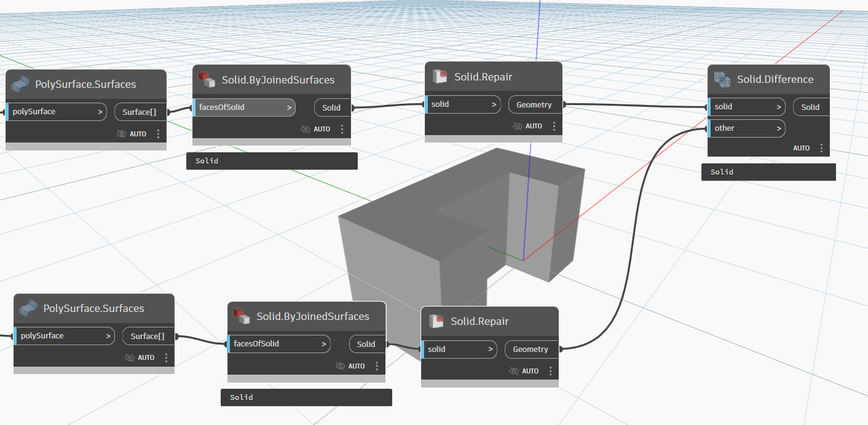Screen dimensions: 868x425
Task: Open three-dot menu on upper Solid.Repair node
Action: click(x=554, y=126)
